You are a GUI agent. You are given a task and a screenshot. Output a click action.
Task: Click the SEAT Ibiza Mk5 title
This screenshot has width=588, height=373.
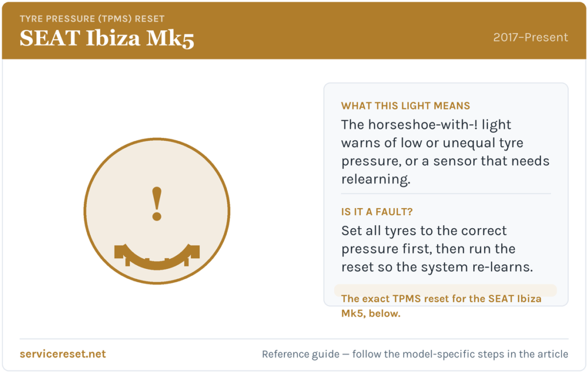click(x=107, y=39)
